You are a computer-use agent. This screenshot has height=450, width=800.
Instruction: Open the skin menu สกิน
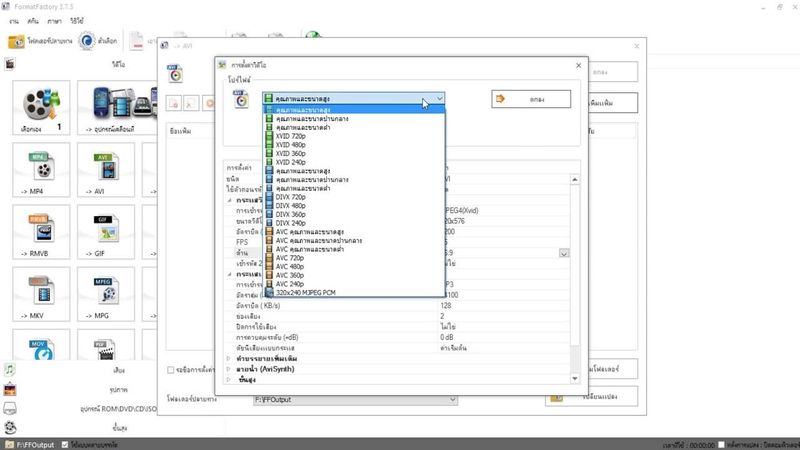33,21
